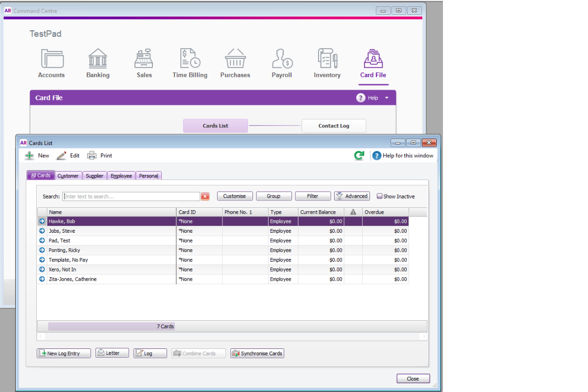The width and height of the screenshot is (588, 392).
Task: Open the Sales module
Action: [144, 63]
